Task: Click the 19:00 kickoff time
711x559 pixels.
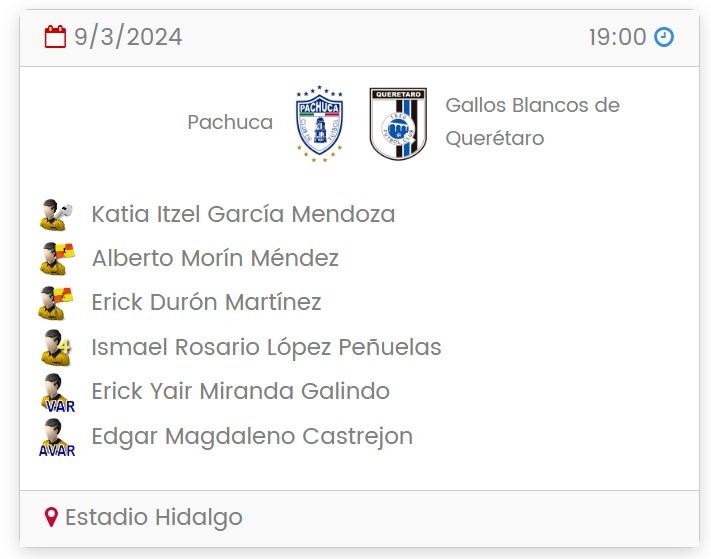Action: [617, 38]
